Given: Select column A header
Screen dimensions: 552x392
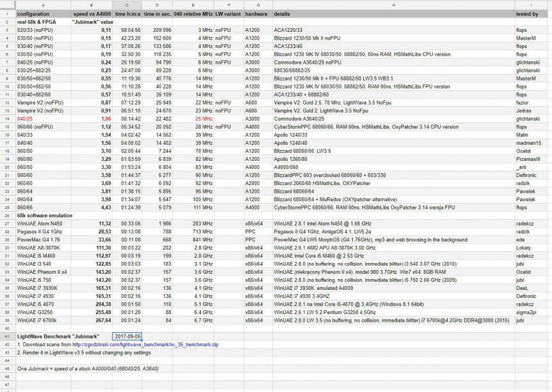Looking at the screenshot, I should (43, 4).
